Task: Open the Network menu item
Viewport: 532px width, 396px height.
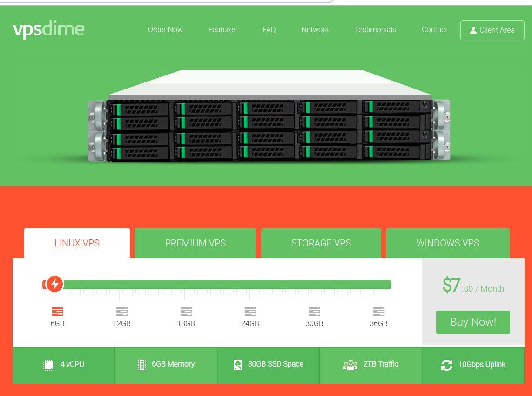Action: tap(315, 29)
